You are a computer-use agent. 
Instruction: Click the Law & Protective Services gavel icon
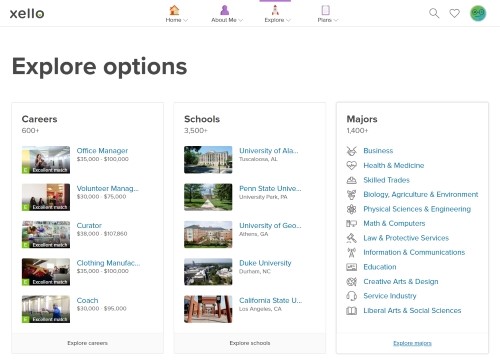[x=351, y=238]
